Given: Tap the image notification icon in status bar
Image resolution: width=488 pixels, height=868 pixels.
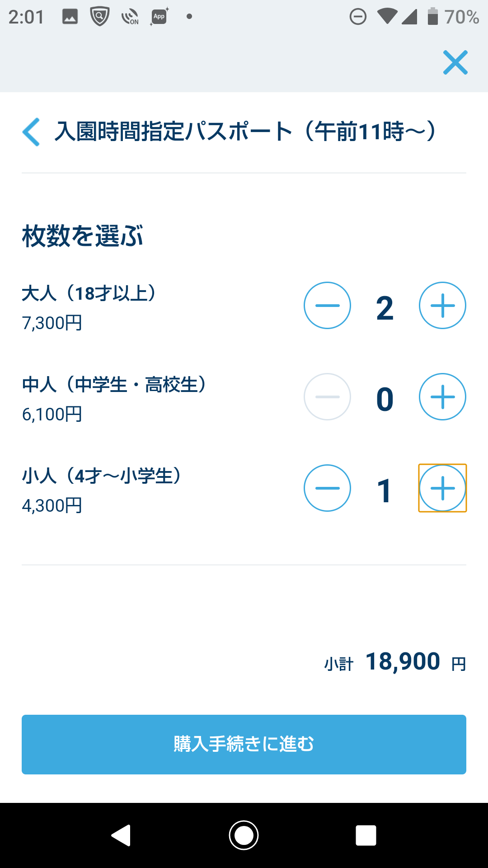Looking at the screenshot, I should click(70, 17).
